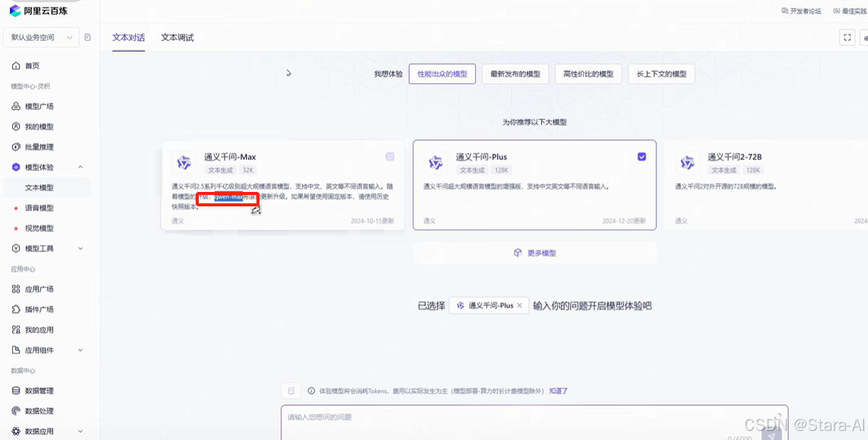Dismiss notice with 知道了
Screen dimensions: 868x440
coord(558,391)
